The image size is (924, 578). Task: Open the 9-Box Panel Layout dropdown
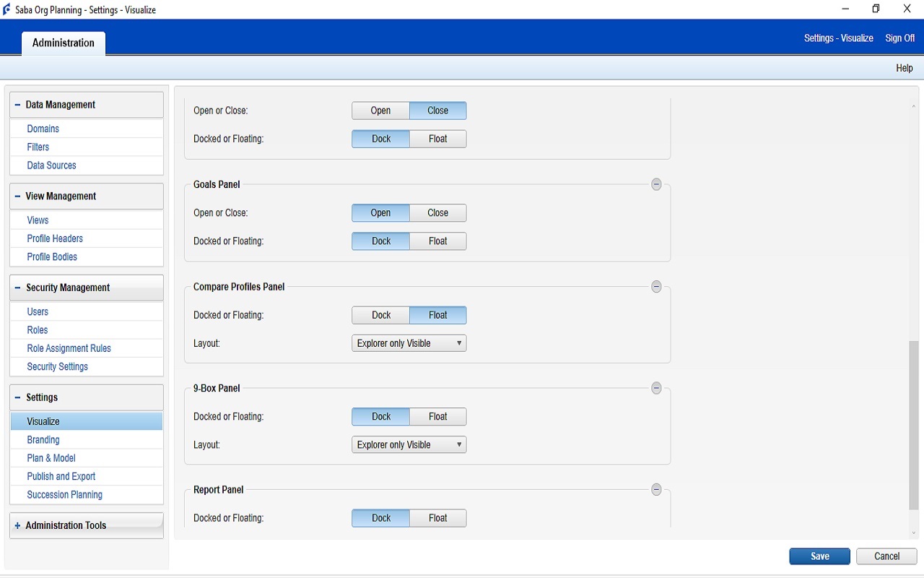408,444
